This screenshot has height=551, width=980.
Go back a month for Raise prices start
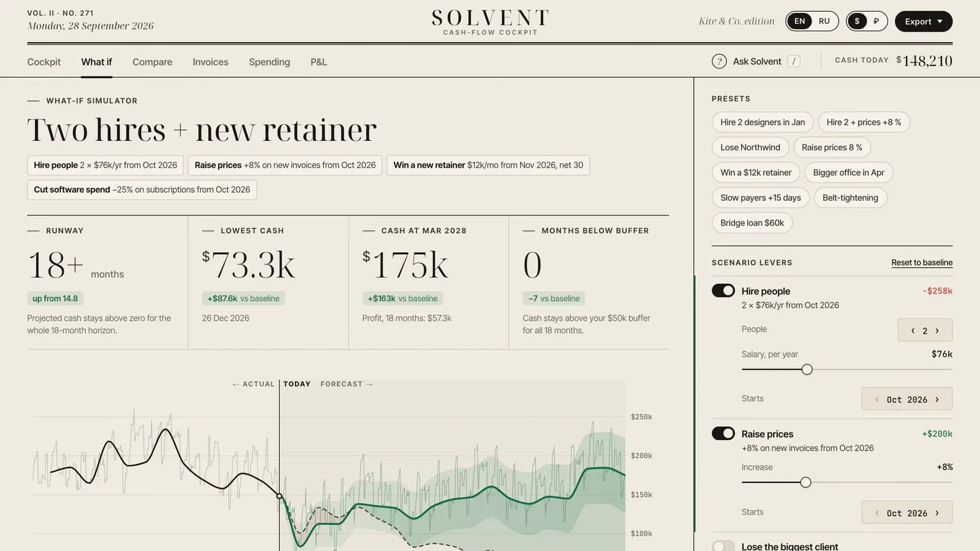pyautogui.click(x=877, y=513)
